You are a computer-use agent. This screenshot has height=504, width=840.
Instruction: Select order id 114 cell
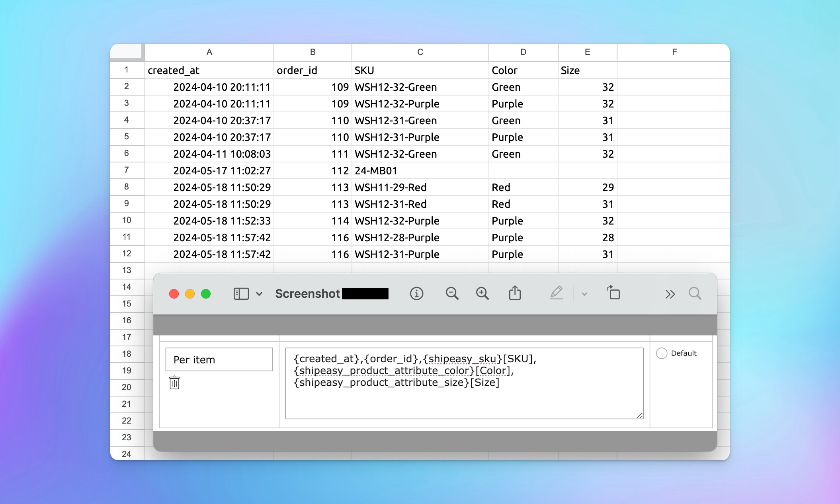click(313, 221)
